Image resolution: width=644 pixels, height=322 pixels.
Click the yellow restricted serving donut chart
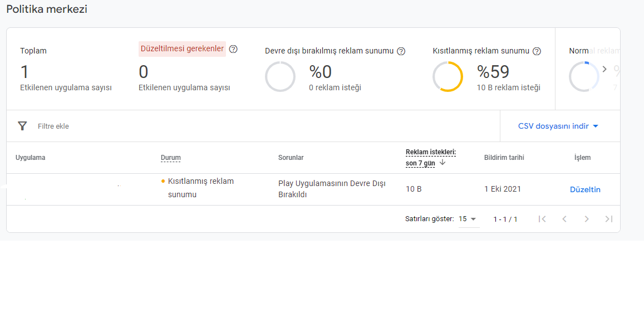coord(448,76)
